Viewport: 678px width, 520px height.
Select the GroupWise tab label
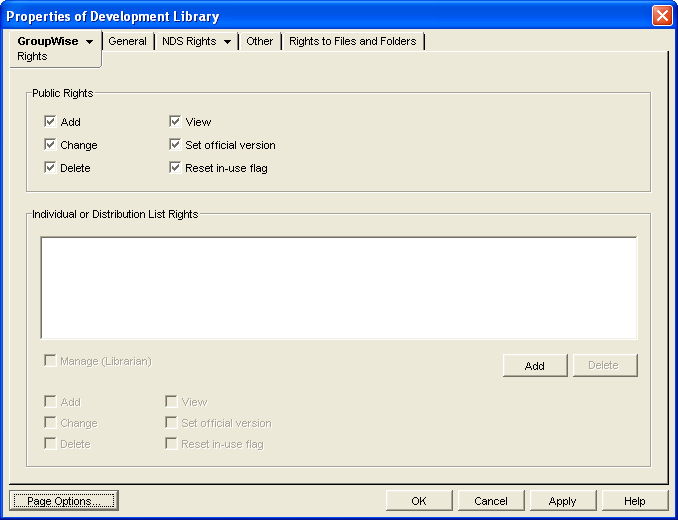48,41
